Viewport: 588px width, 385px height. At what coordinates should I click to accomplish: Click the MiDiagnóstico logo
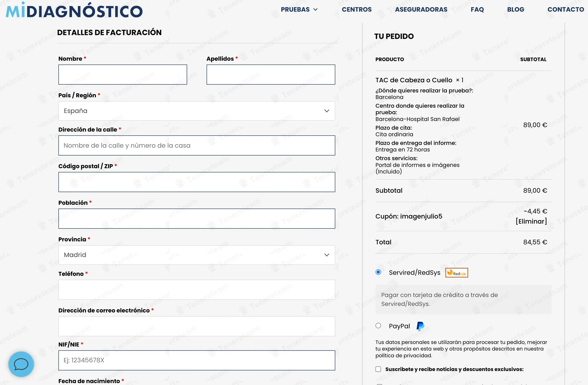coord(74,10)
